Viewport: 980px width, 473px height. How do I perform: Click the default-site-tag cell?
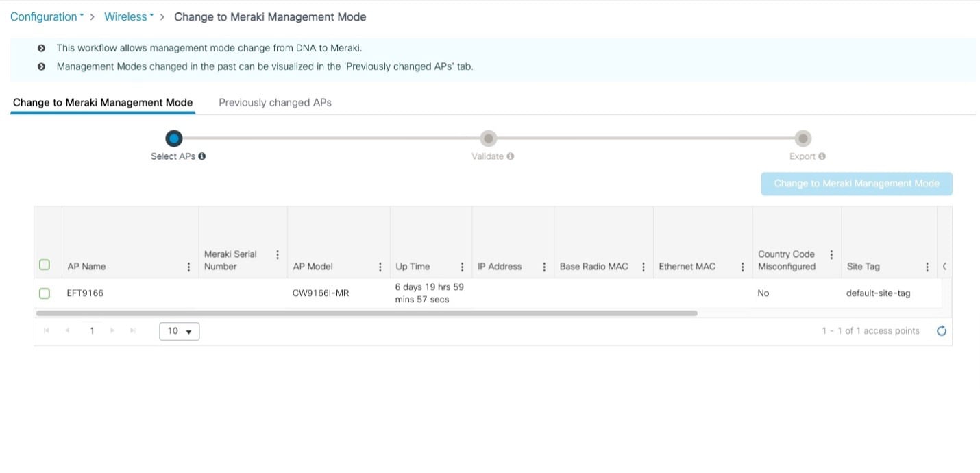879,293
